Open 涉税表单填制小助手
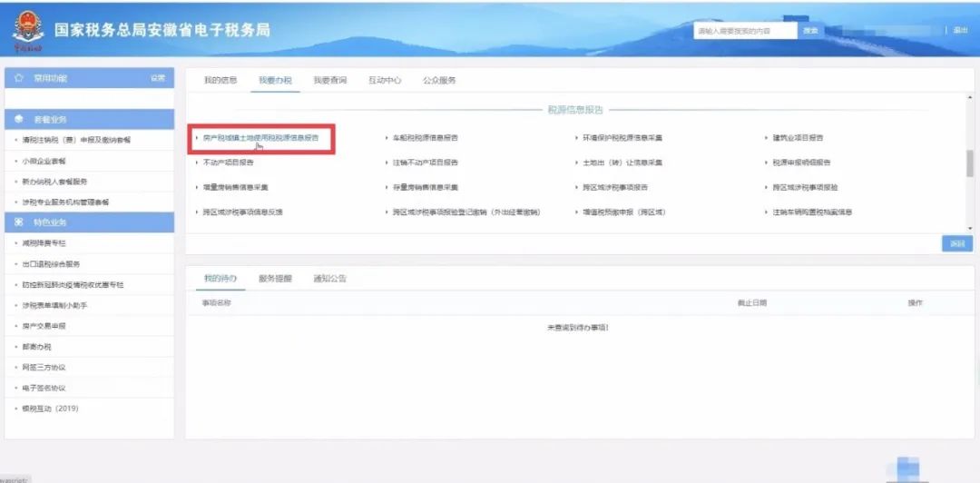The height and width of the screenshot is (483, 980). coord(54,305)
